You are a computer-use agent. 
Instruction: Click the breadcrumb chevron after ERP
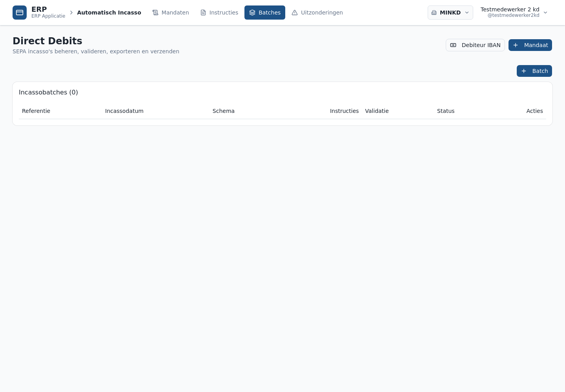tap(71, 13)
